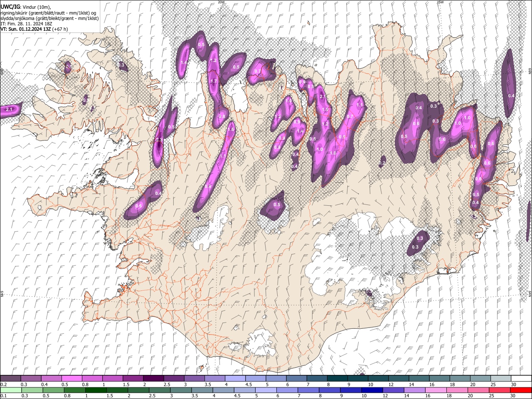The image size is (532, 399).
Task: Click the '1.6' snowfall value on the map
Action: pos(232,129)
